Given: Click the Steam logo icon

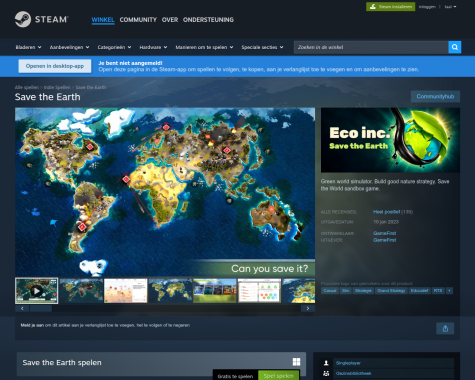Looking at the screenshot, I should tap(23, 19).
